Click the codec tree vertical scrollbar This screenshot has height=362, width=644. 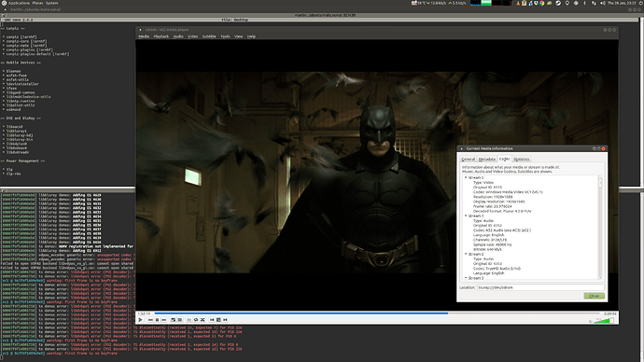coord(600,228)
